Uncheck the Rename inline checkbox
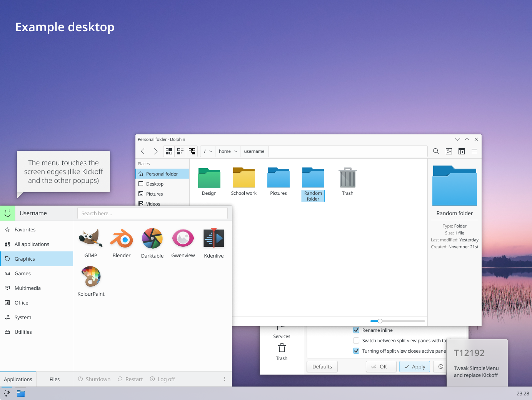This screenshot has height=400, width=532. pos(356,330)
